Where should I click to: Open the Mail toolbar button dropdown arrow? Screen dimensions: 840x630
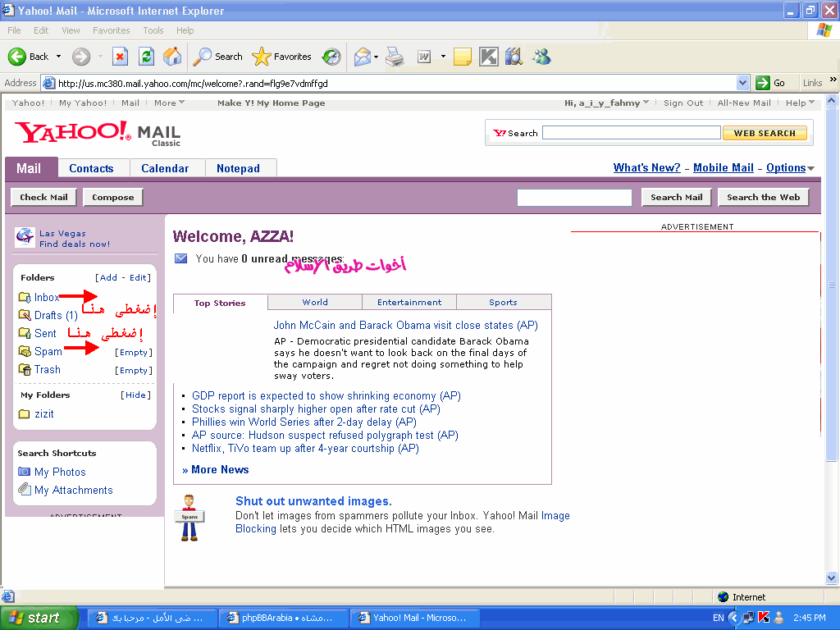[x=376, y=57]
